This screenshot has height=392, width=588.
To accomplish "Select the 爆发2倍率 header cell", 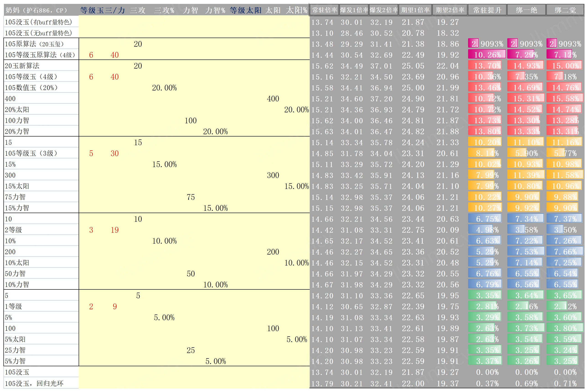I will pyautogui.click(x=384, y=10).
